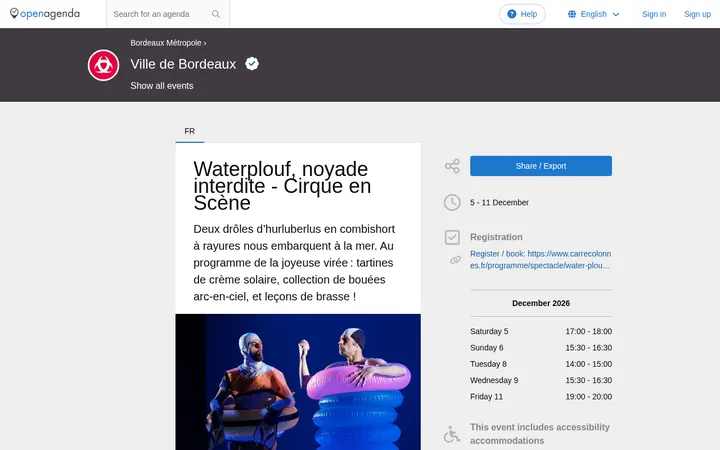Select the Wednesday 9 15:30 - 16:30 timing

coord(540,380)
